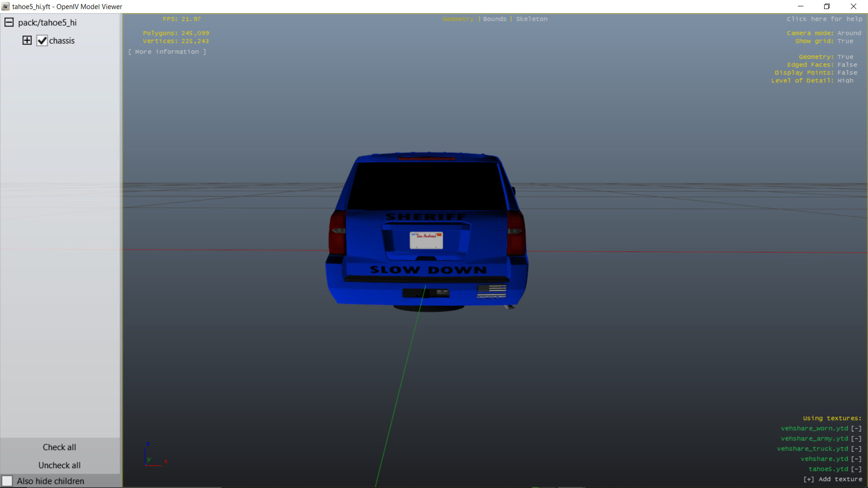Remove the tahoe5.ytd texture
Image resolution: width=868 pixels, height=488 pixels.
pyautogui.click(x=856, y=469)
